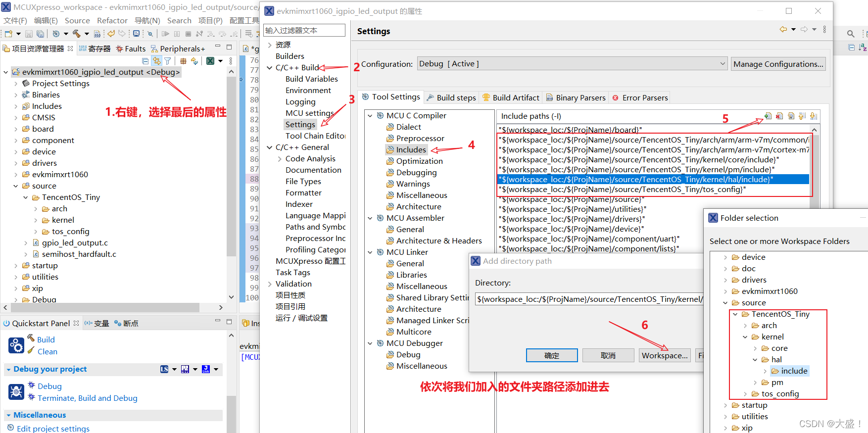Click the blue monitor toolbar icon

[x=136, y=34]
